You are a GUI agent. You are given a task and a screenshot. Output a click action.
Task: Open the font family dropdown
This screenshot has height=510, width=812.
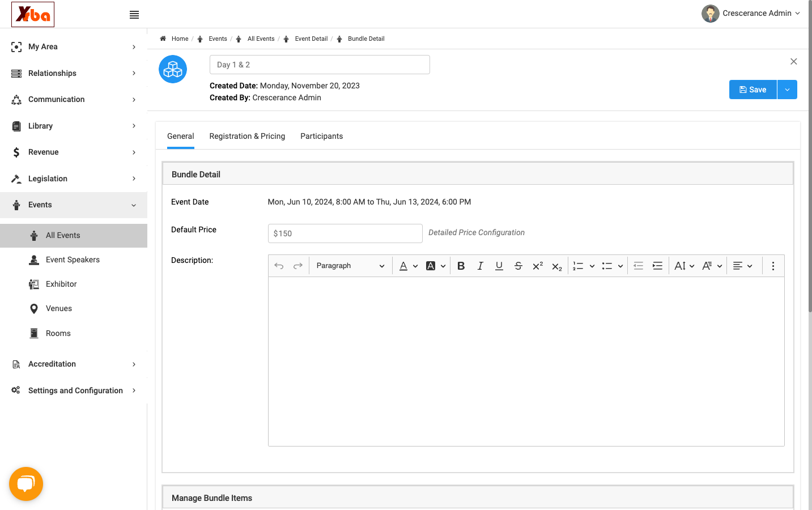(712, 266)
